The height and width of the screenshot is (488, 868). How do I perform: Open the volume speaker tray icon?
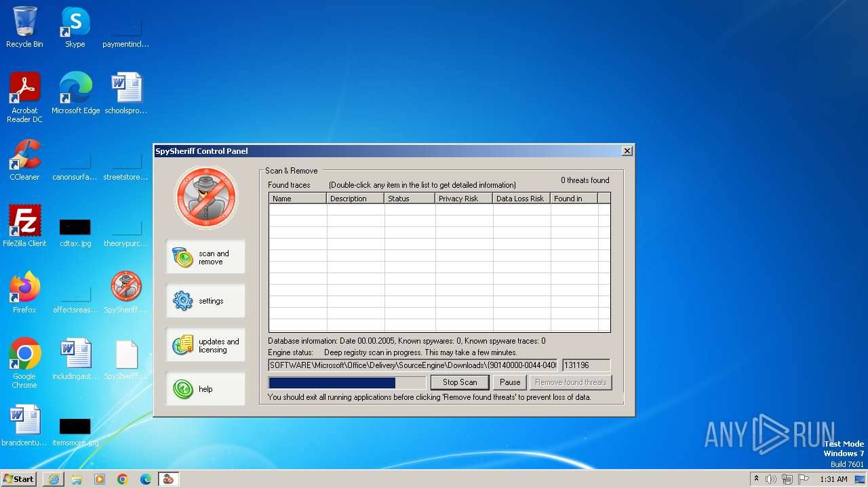(x=771, y=479)
